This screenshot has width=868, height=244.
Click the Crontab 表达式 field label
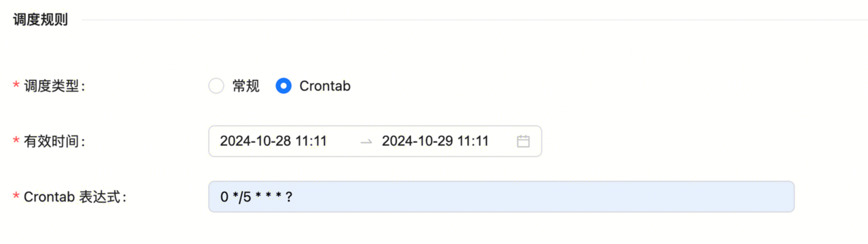[75, 197]
